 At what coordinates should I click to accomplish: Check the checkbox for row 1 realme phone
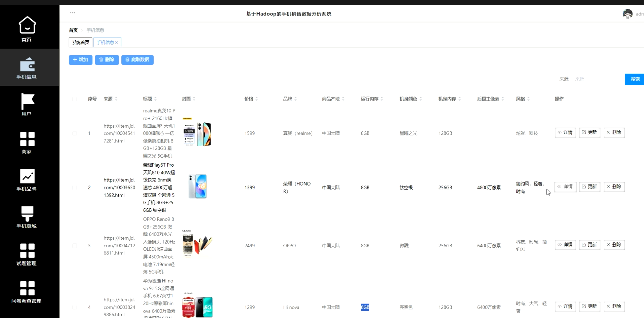[x=74, y=133]
